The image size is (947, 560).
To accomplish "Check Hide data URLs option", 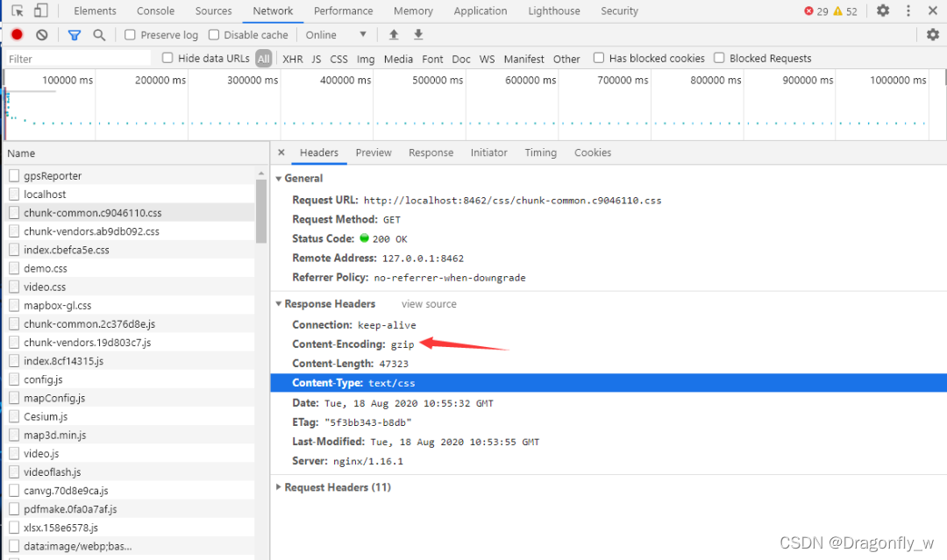I will 167,58.
